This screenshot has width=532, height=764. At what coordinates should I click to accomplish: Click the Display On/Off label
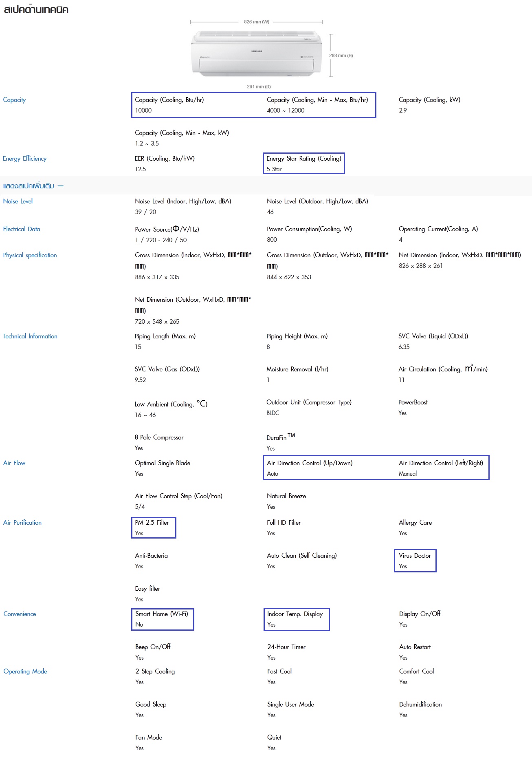[x=420, y=614]
